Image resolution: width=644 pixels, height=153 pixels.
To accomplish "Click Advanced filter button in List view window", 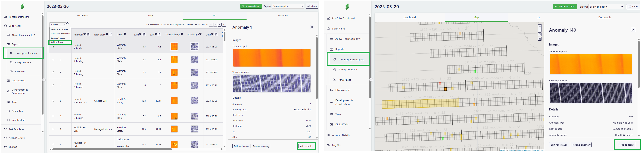I will point(251,6).
